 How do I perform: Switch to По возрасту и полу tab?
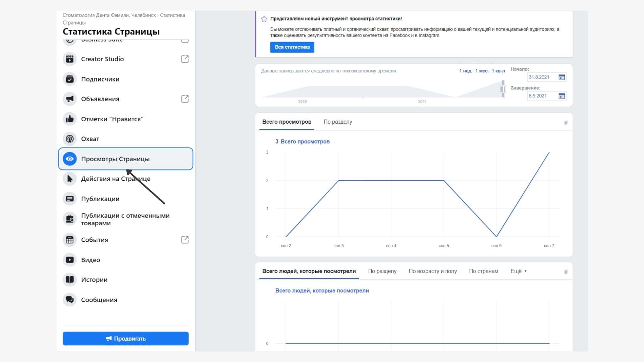pos(433,271)
